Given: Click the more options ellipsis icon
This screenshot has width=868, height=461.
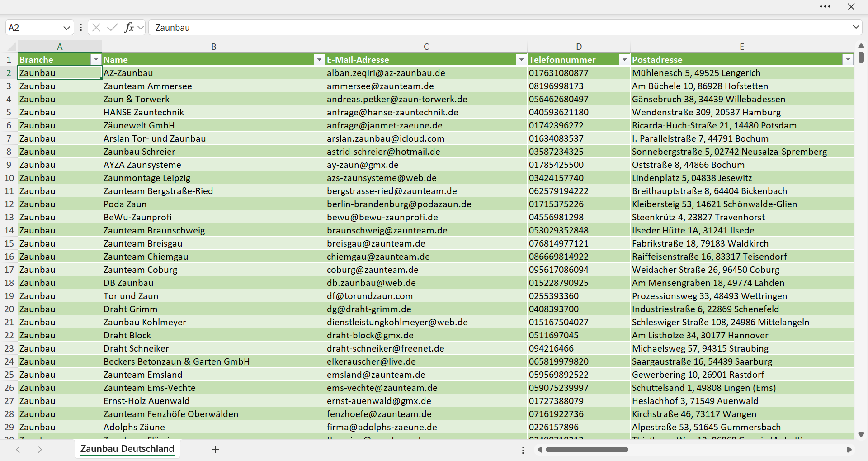Looking at the screenshot, I should pos(825,7).
